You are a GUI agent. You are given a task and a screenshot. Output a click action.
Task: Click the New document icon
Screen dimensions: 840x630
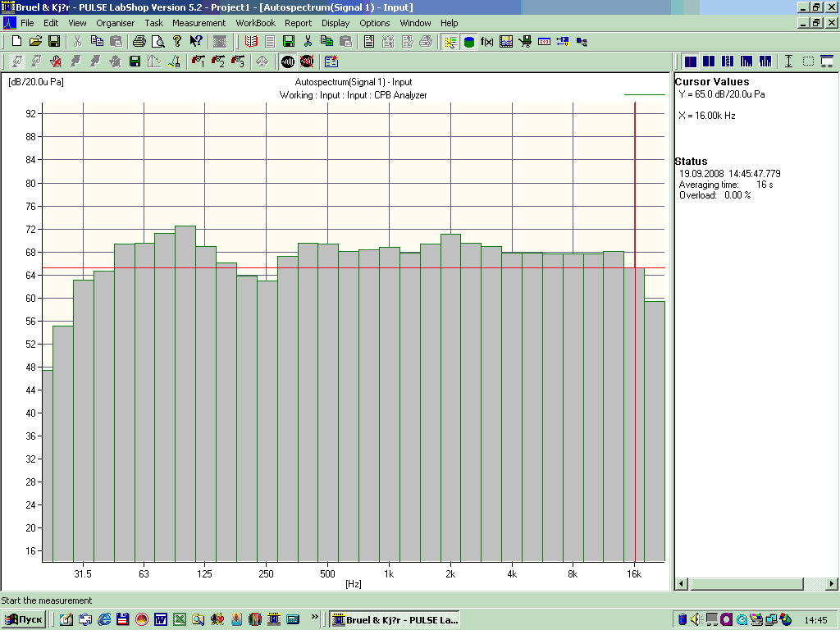coord(16,41)
